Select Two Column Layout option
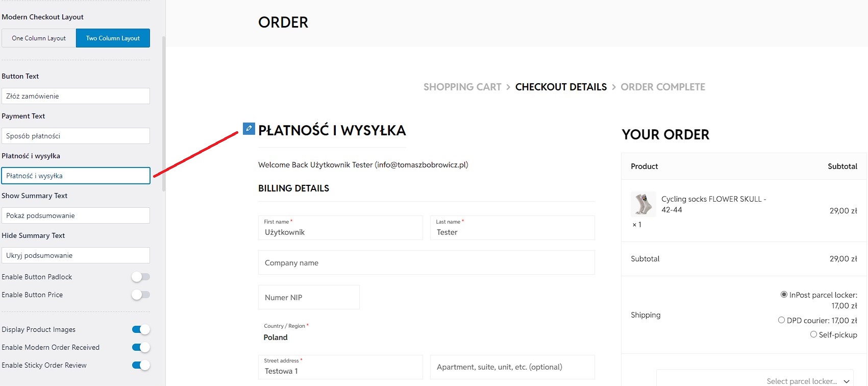 [113, 38]
